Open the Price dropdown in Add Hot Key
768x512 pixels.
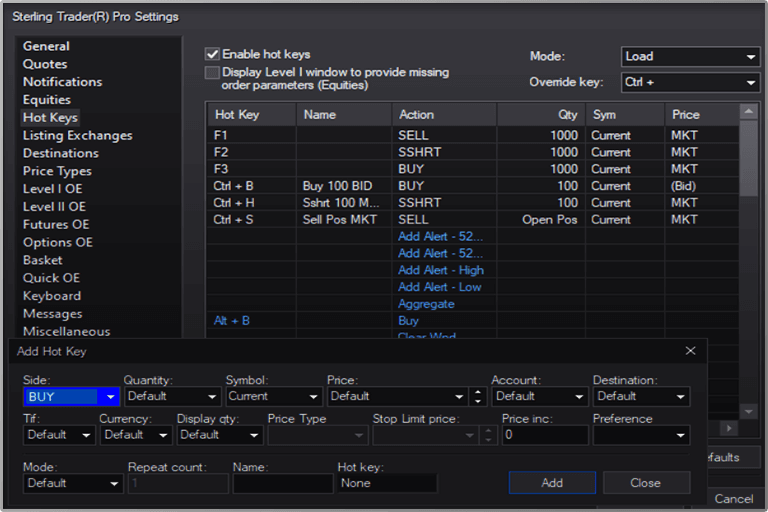[397, 396]
